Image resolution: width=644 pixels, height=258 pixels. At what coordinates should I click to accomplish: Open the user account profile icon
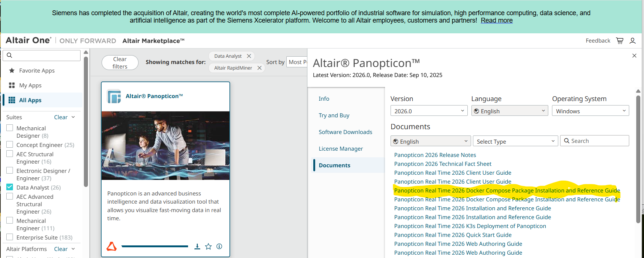(x=633, y=41)
